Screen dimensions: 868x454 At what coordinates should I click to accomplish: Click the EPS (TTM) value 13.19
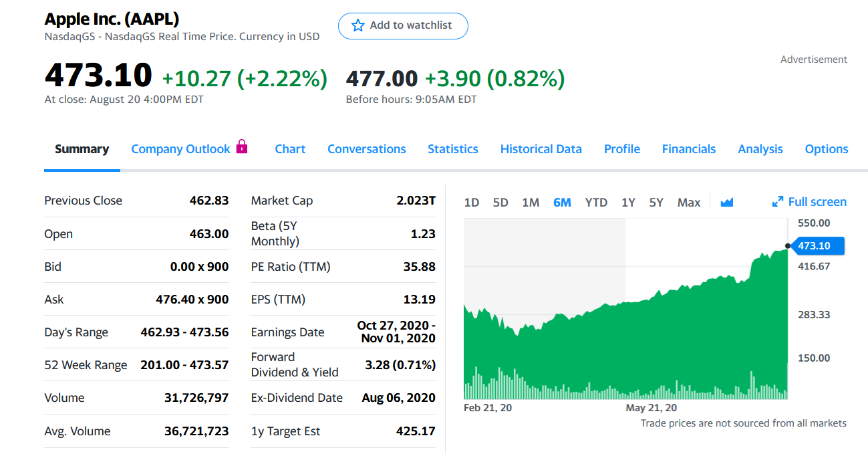click(420, 300)
